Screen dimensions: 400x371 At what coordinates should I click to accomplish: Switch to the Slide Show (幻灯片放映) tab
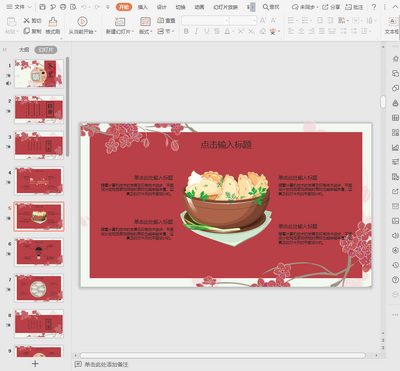tap(226, 7)
